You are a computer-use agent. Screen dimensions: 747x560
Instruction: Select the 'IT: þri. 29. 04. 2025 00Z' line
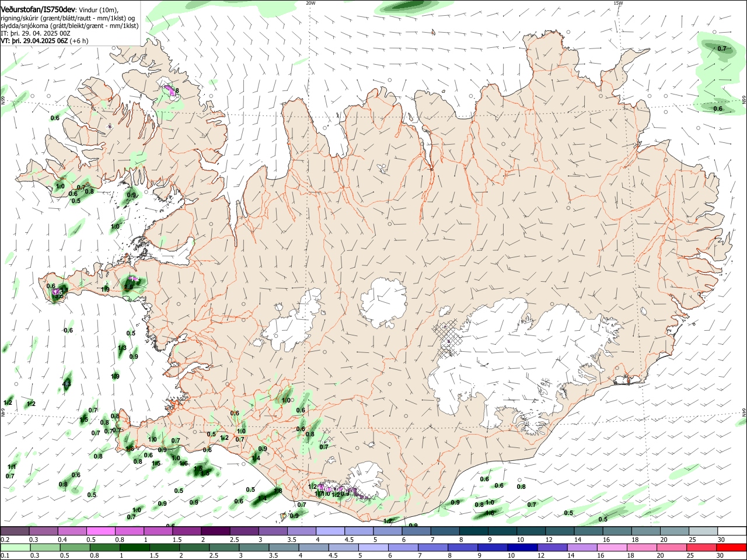click(36, 33)
